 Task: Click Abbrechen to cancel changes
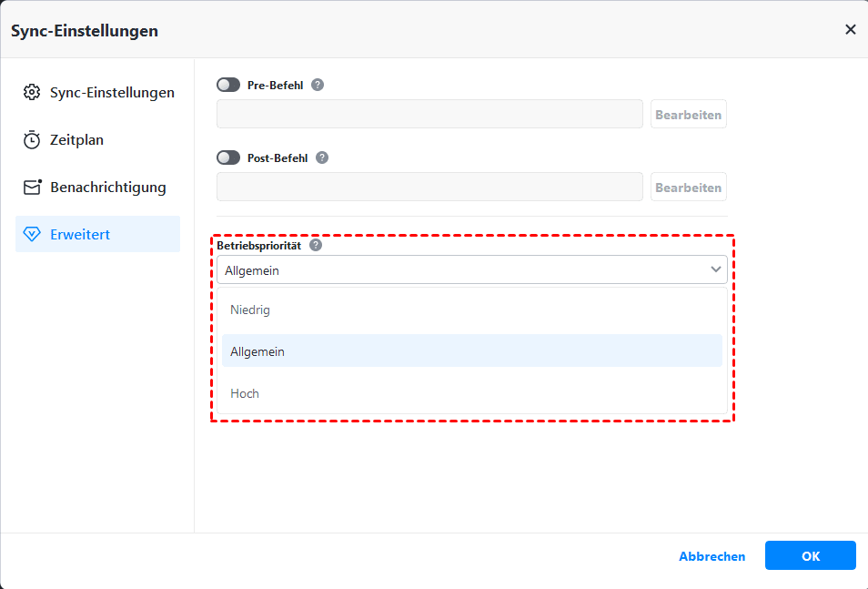712,556
